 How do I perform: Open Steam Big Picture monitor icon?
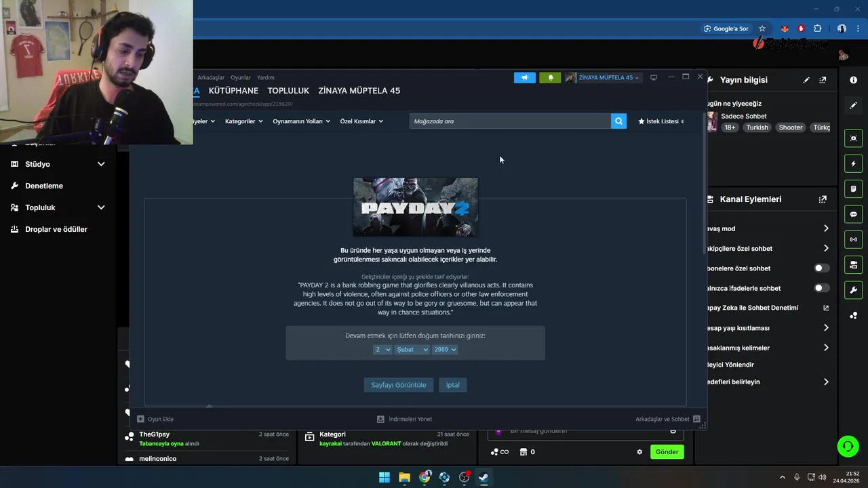point(654,77)
